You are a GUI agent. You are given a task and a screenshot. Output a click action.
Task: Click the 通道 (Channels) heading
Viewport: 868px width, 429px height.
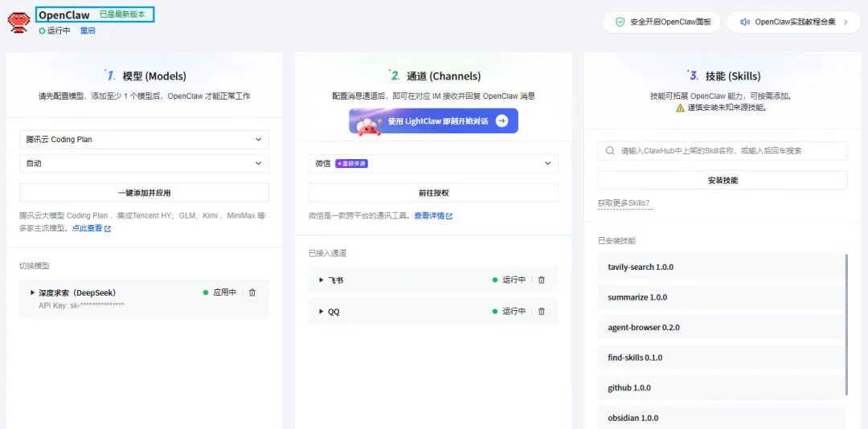444,76
